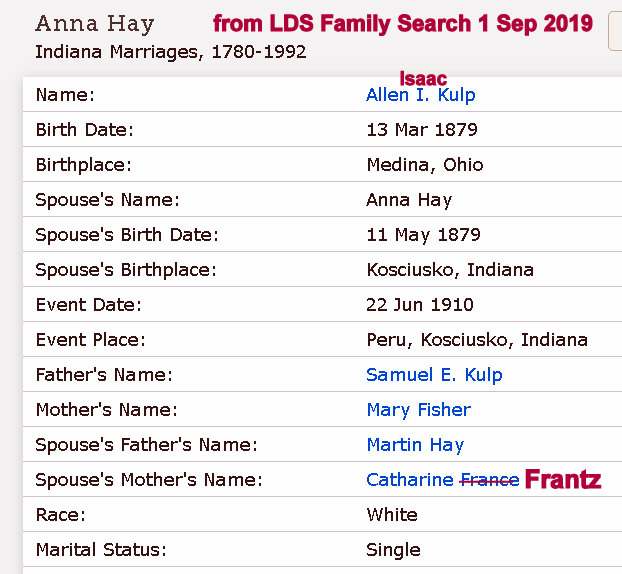Open the Samuel E. Kulp father link
622x574 pixels.
coord(434,375)
